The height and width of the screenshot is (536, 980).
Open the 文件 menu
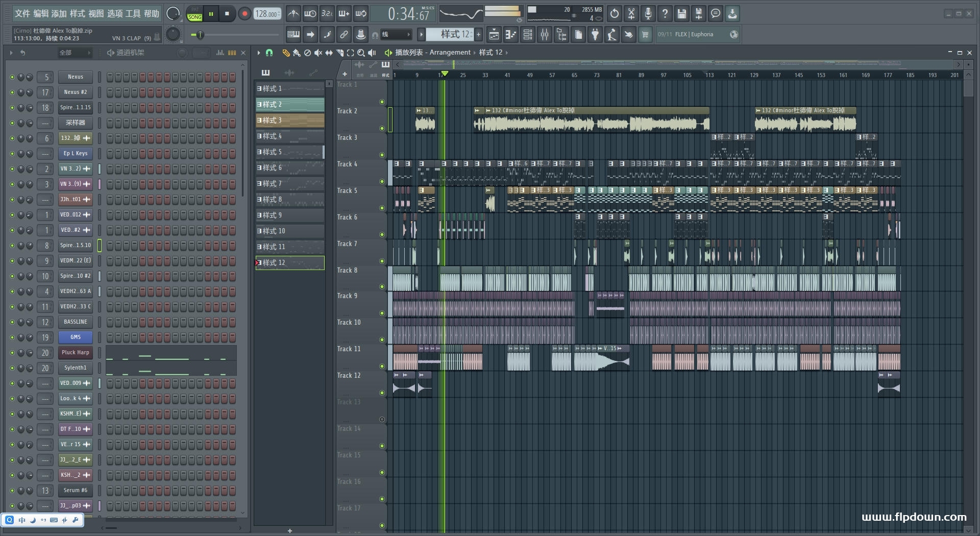pyautogui.click(x=22, y=14)
